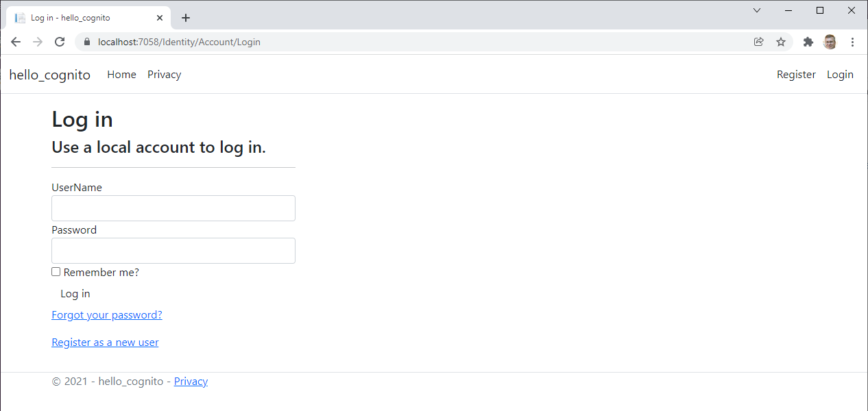Focus the Password input field
The image size is (868, 411).
click(x=173, y=251)
